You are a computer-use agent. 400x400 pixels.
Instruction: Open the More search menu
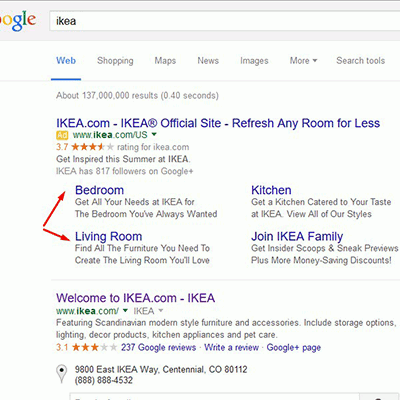coord(303,61)
